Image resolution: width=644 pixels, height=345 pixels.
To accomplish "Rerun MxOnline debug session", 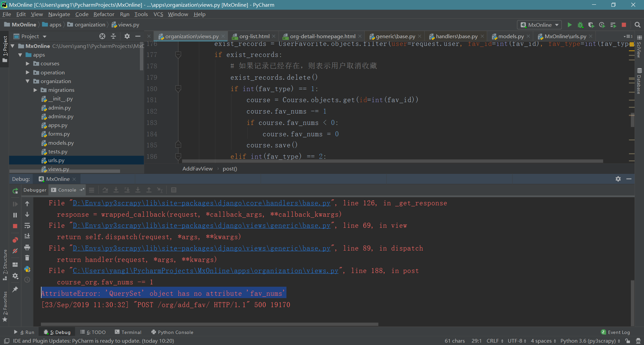I will (x=15, y=191).
